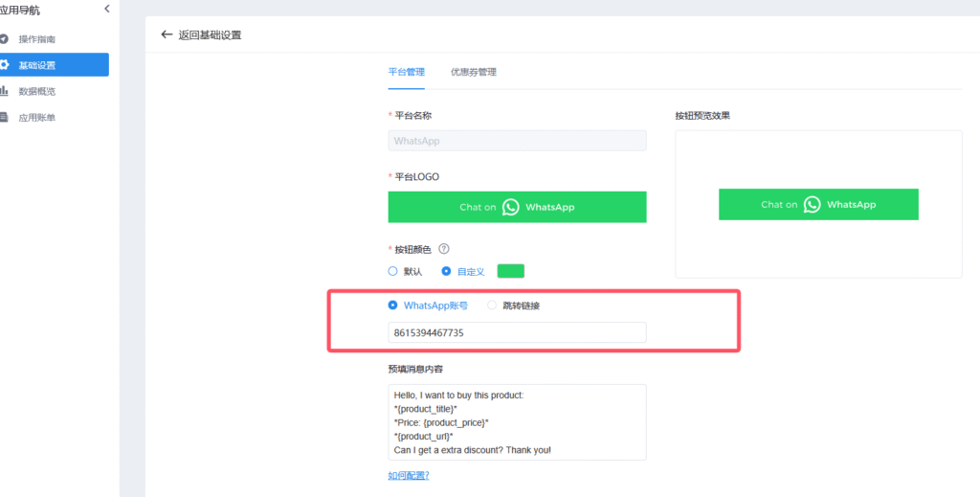Click the 应用导航 sidebar heading
This screenshot has width=980, height=497.
[20, 11]
